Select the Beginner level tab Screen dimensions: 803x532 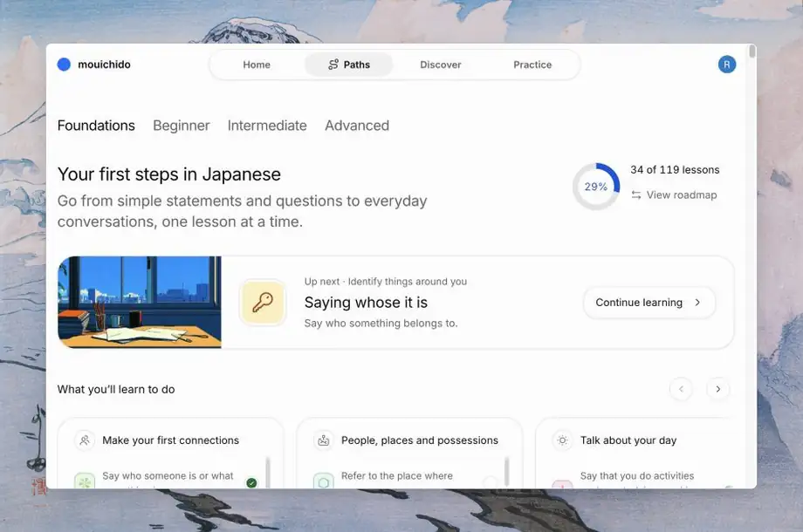[x=182, y=126]
